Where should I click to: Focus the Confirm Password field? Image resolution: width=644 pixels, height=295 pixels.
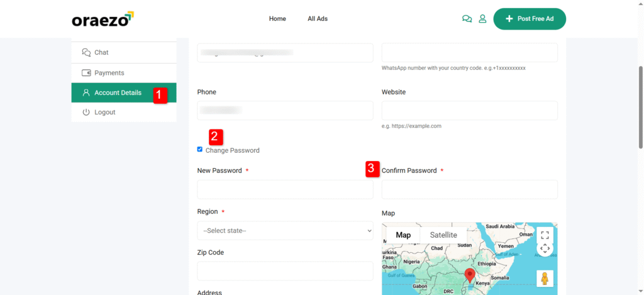coord(469,189)
